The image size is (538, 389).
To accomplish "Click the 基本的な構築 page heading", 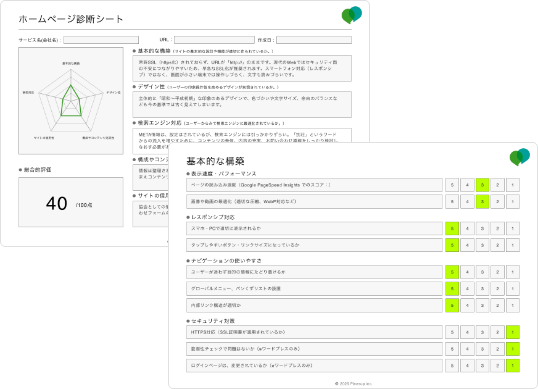I will 215,161.
